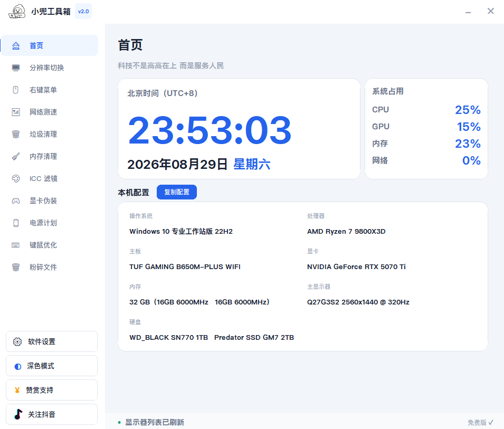Open 软件设置 button
The image size is (504, 429).
(52, 341)
